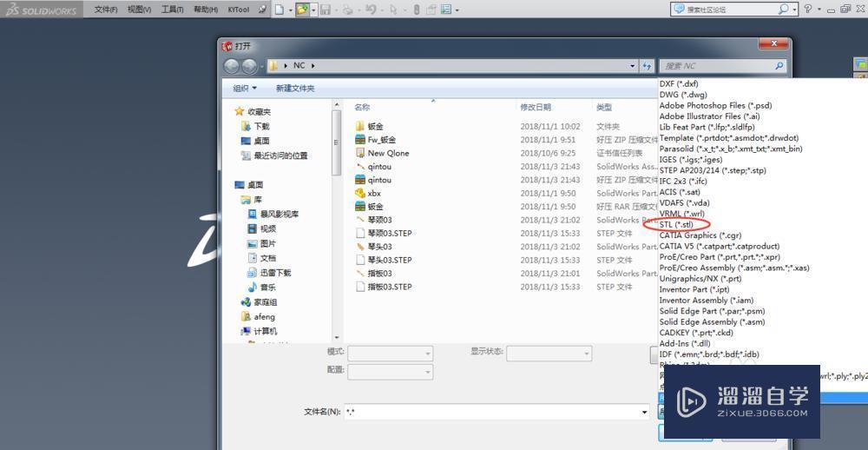Image resolution: width=868 pixels, height=450 pixels.
Task: Choose CATIA V5 file type option
Action: coord(719,246)
